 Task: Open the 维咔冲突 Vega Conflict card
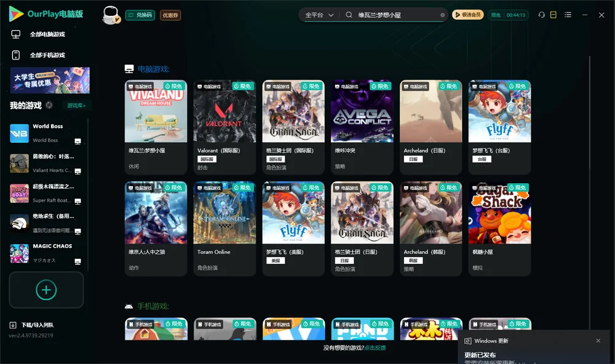pyautogui.click(x=362, y=127)
